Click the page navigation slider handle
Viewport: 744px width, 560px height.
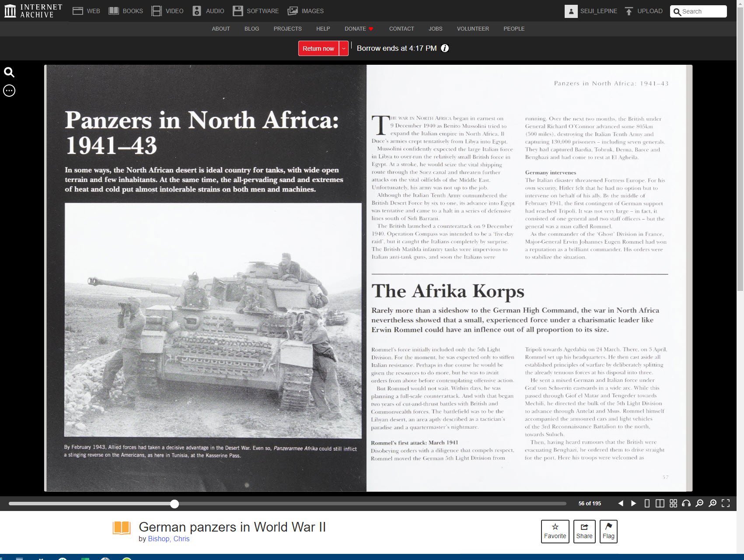(175, 504)
